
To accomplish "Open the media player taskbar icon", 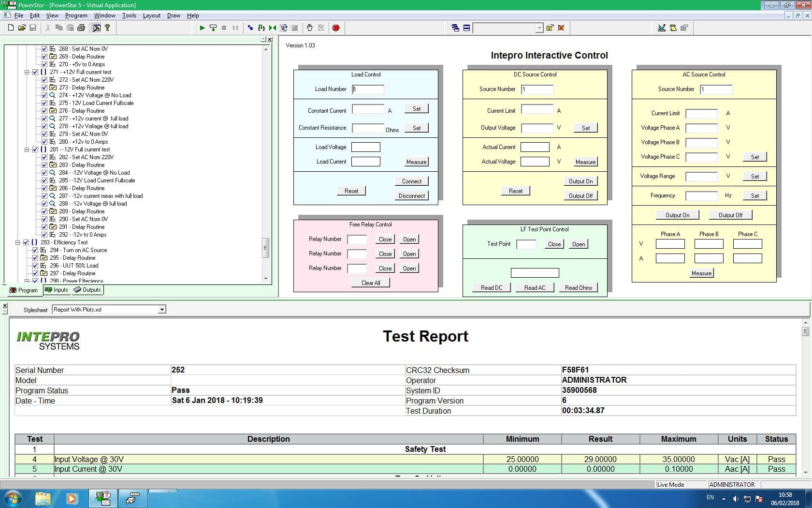I will 72,498.
